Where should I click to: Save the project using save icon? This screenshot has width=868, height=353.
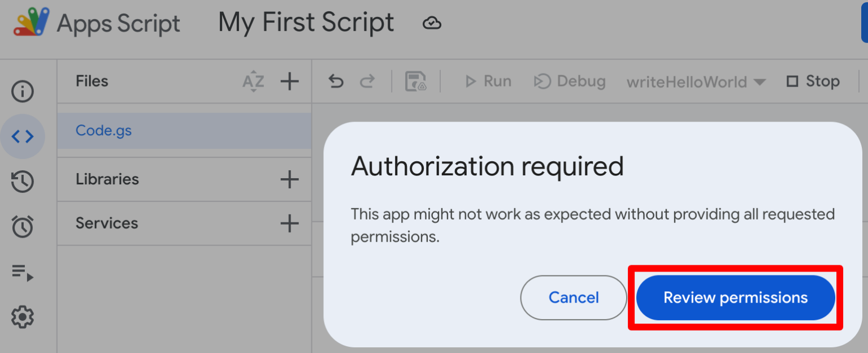pos(416,81)
